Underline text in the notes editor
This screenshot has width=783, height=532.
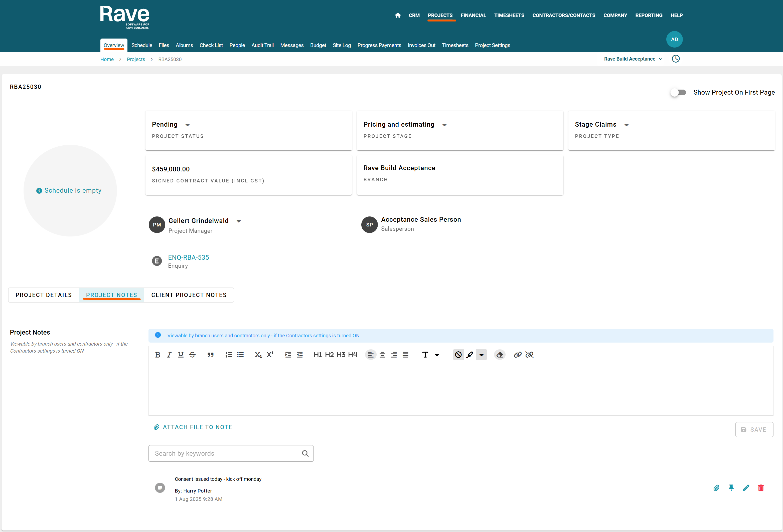181,355
